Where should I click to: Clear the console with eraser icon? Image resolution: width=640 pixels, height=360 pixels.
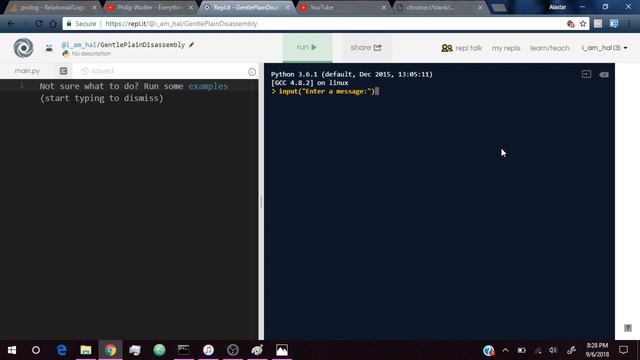(x=604, y=75)
